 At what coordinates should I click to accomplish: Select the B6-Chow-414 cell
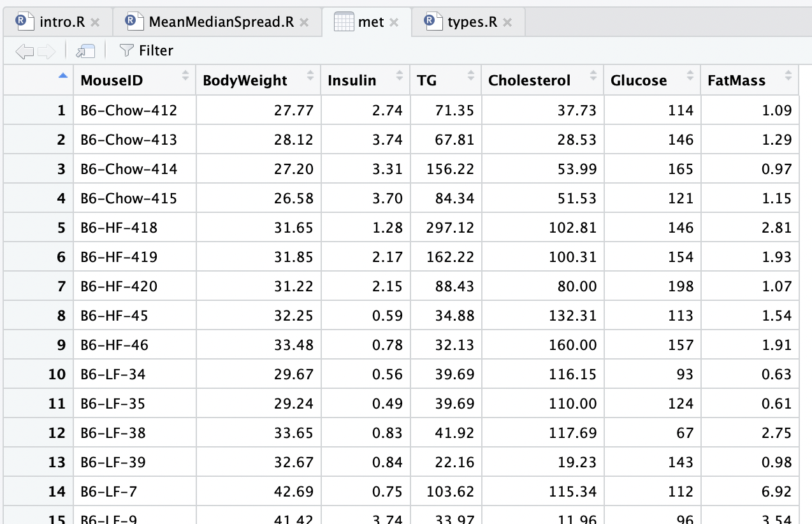134,169
